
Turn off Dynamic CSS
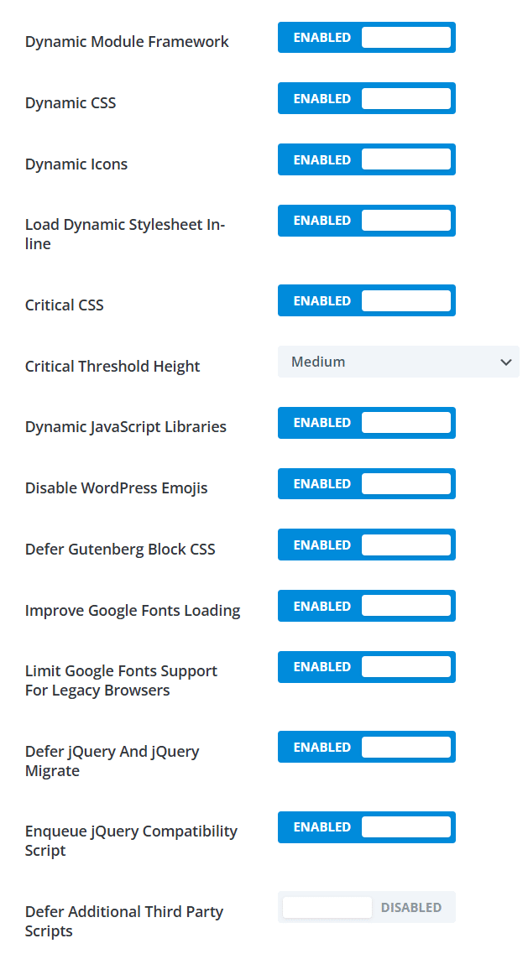click(367, 98)
